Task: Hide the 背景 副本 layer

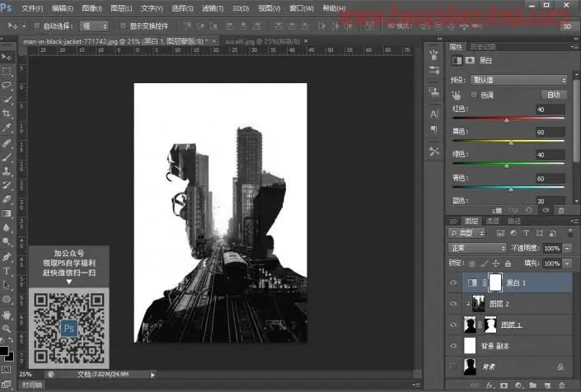Action: [x=453, y=346]
